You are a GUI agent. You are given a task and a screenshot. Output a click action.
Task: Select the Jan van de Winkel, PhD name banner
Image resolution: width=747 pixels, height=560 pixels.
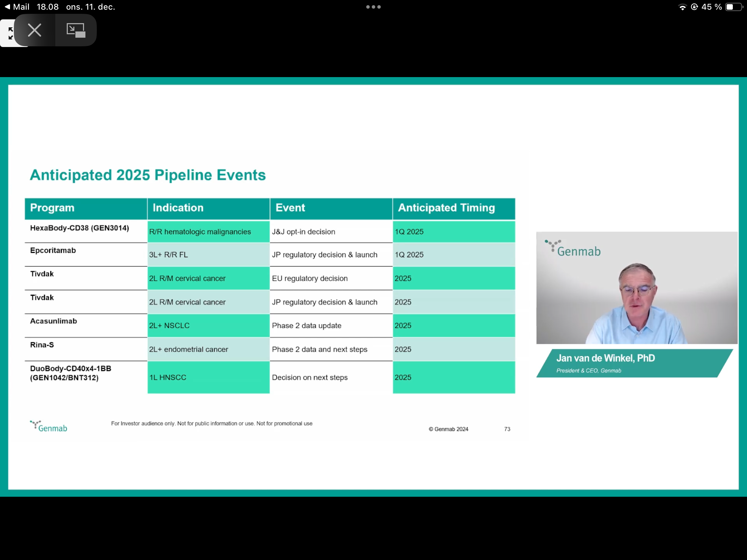(x=606, y=358)
